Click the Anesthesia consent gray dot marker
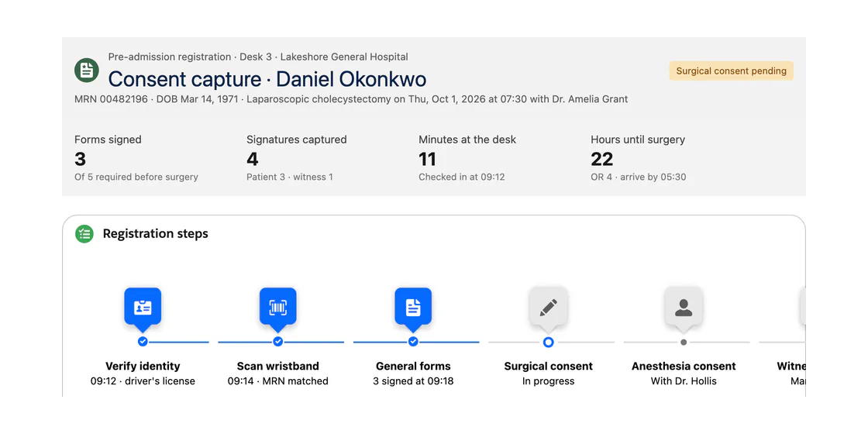This screenshot has height=434, width=868. click(684, 342)
